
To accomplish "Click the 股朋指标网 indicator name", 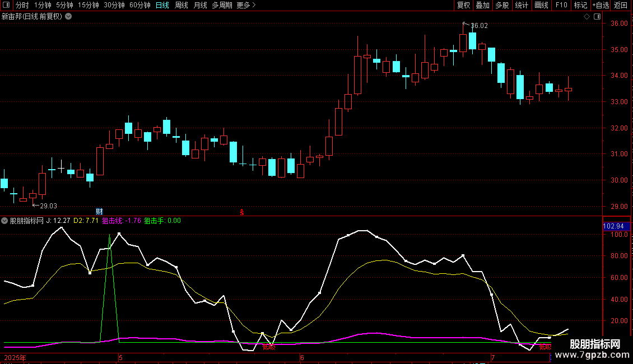I will point(27,221).
